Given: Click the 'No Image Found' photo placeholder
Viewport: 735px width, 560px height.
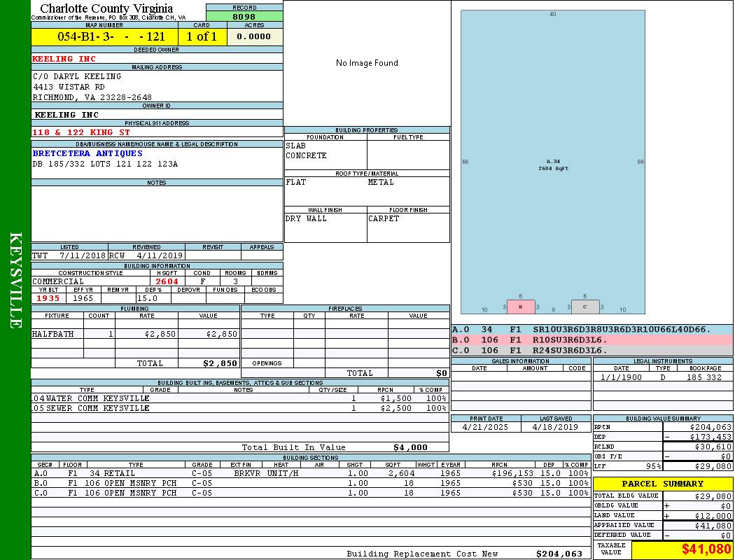Looking at the screenshot, I should [367, 63].
